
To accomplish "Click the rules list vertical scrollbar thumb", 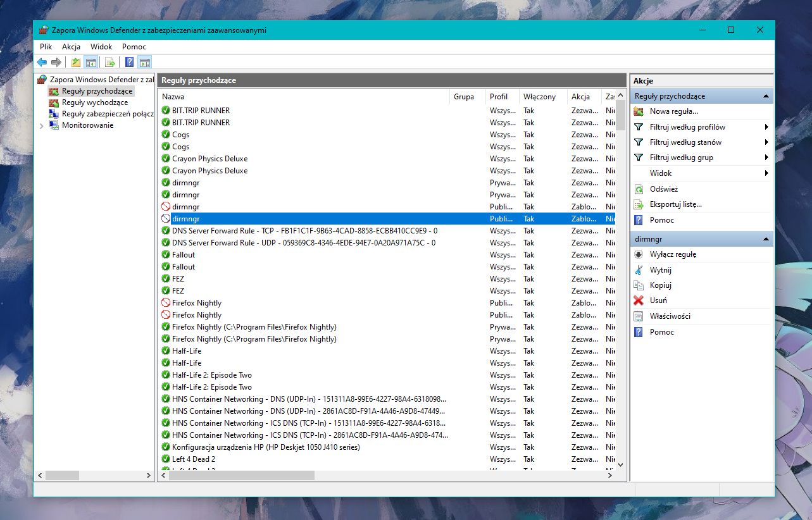I will pyautogui.click(x=620, y=115).
